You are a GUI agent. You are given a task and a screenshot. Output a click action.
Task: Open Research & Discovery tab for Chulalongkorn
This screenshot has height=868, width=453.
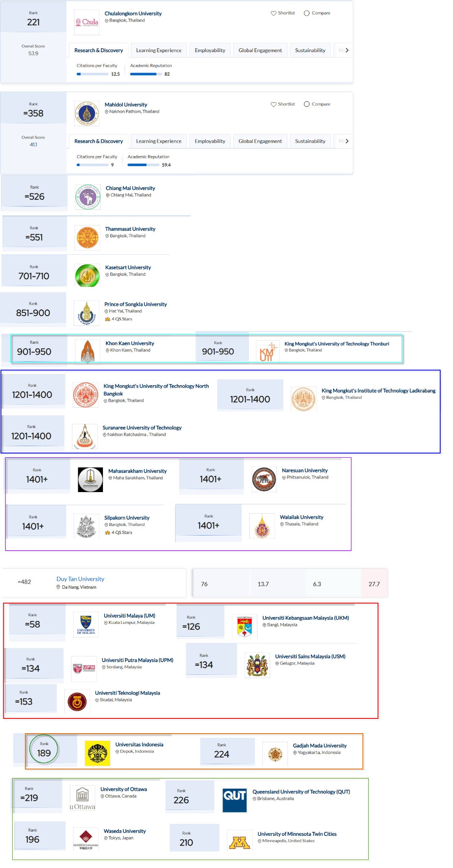98,50
